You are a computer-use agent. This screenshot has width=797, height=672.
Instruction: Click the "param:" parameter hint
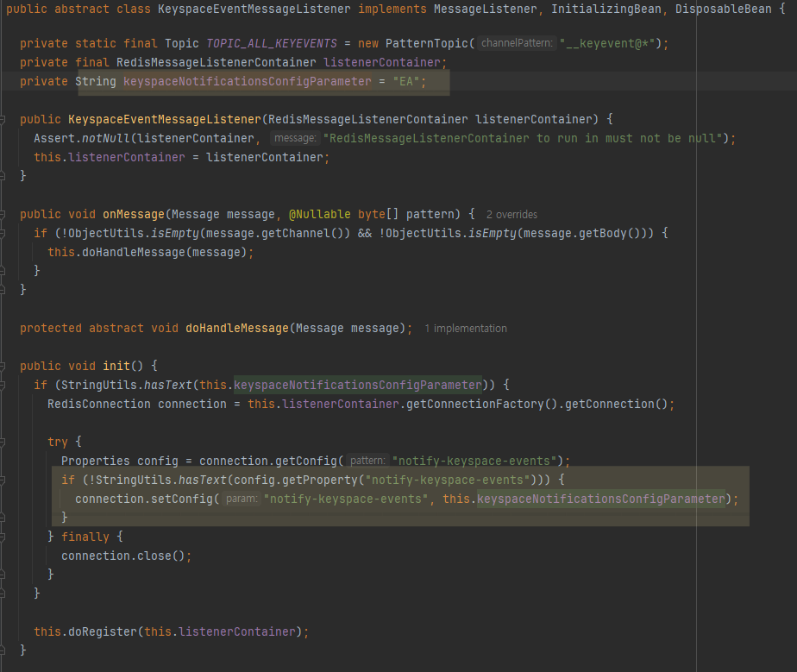[242, 499]
